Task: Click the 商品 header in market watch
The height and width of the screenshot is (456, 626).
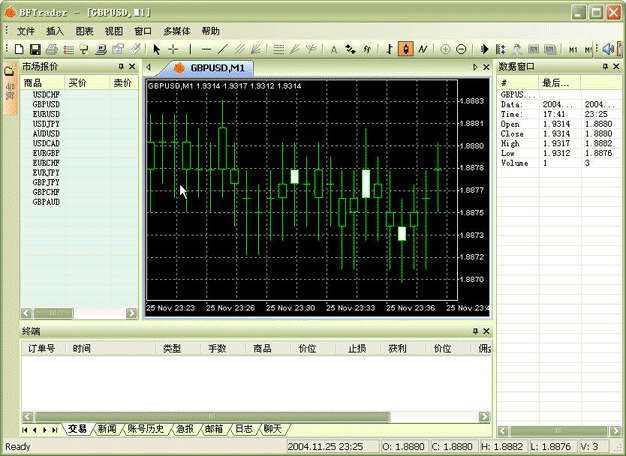Action: tap(42, 83)
